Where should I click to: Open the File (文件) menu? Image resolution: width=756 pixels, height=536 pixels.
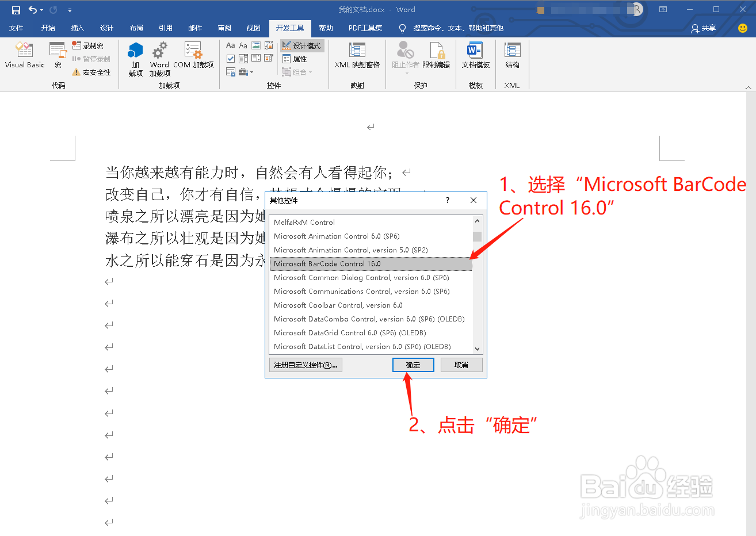(x=16, y=28)
